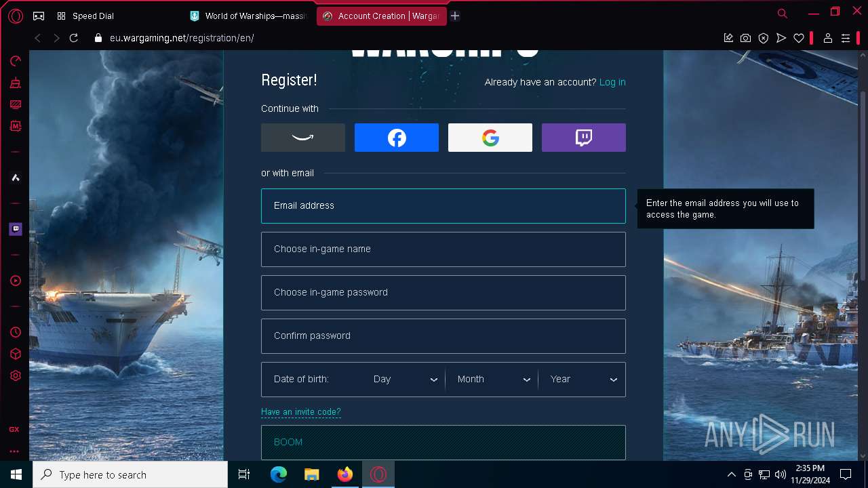
Task: Open the network limiter icon in sidebar
Action: coord(15,104)
